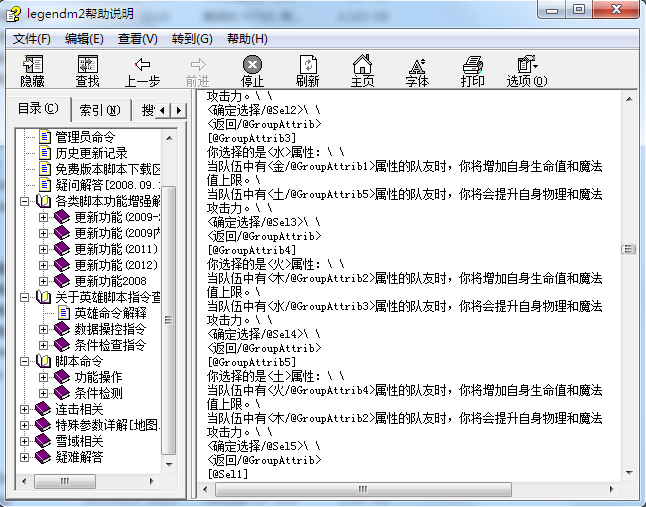The height and width of the screenshot is (507, 646).
Task: Open the 选项 (Options) toolbar dropdown
Action: 527,70
